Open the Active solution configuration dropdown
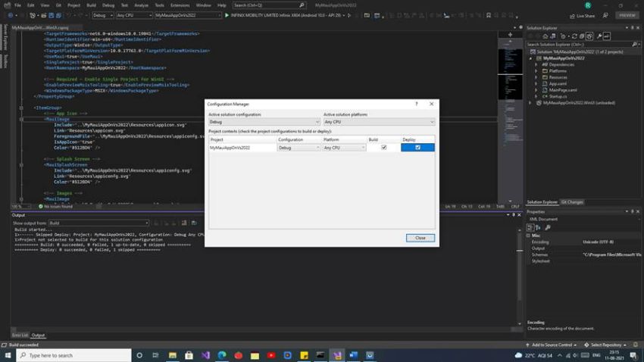Viewport: 644px width, 362px height. coord(264,122)
